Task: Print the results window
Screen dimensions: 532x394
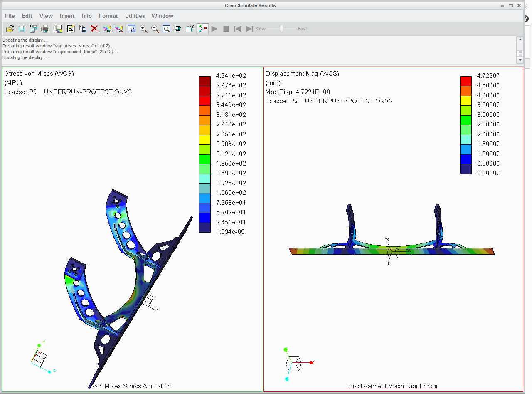Action: [x=45, y=29]
